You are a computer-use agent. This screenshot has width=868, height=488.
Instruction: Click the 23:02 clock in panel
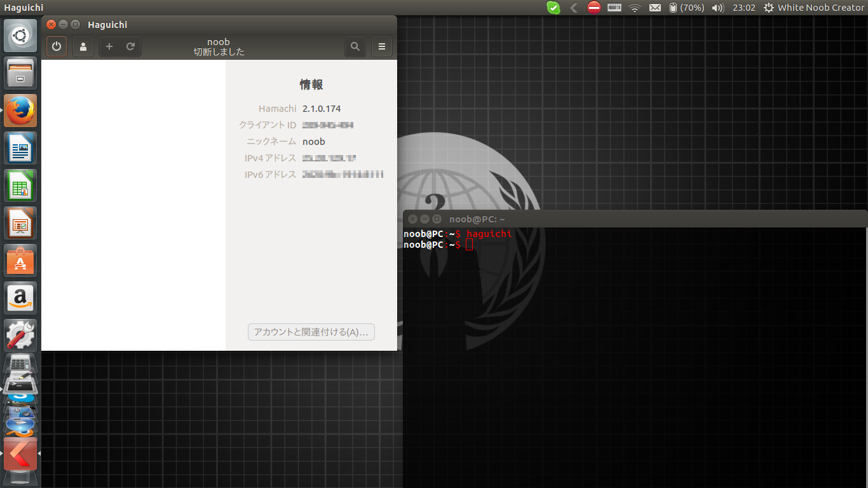pyautogui.click(x=744, y=8)
